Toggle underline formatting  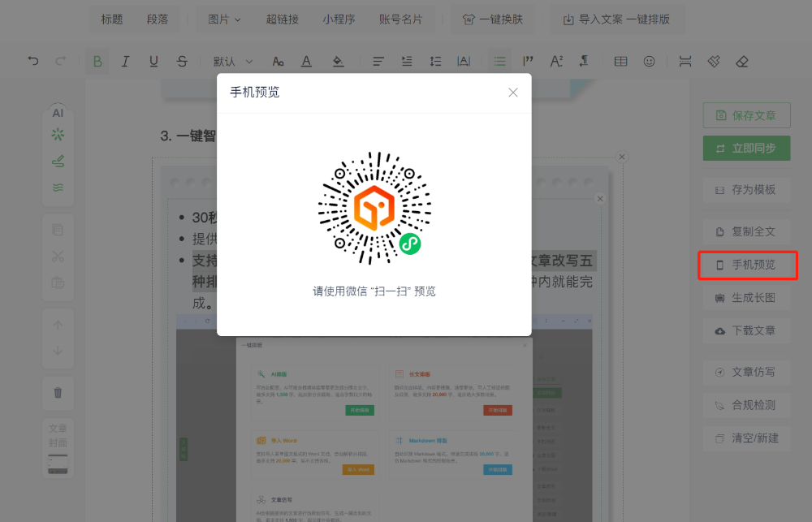[x=153, y=62]
